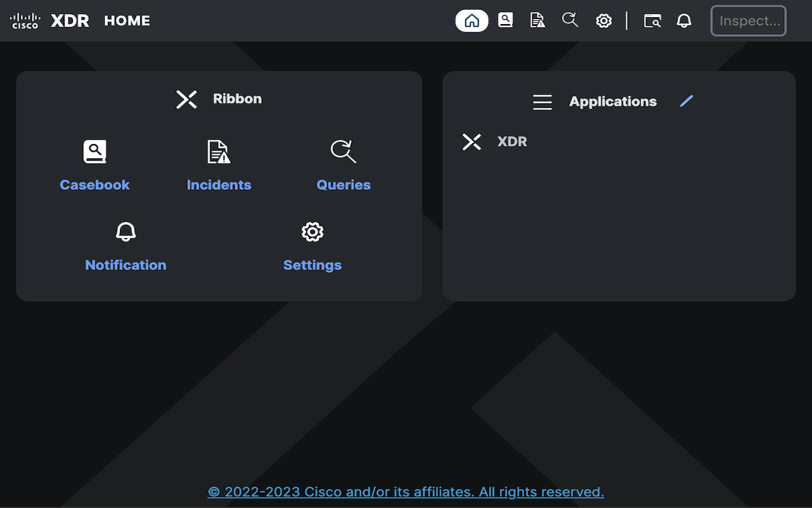Screen dimensions: 812x508
Task: Click the Applications panel heading
Action: [x=613, y=102]
